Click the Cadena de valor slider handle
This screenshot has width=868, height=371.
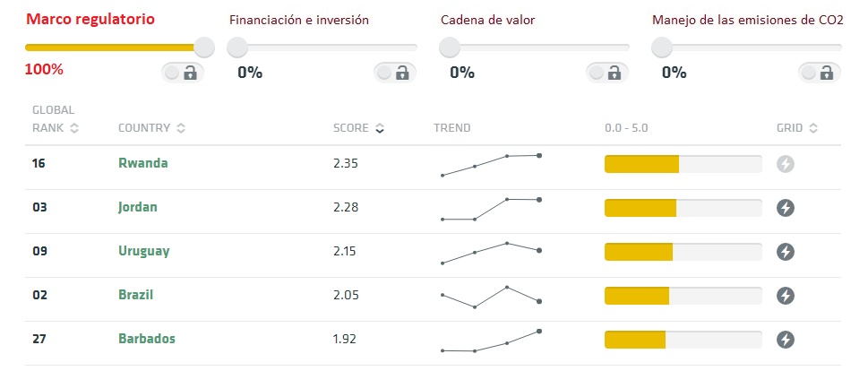pyautogui.click(x=450, y=47)
